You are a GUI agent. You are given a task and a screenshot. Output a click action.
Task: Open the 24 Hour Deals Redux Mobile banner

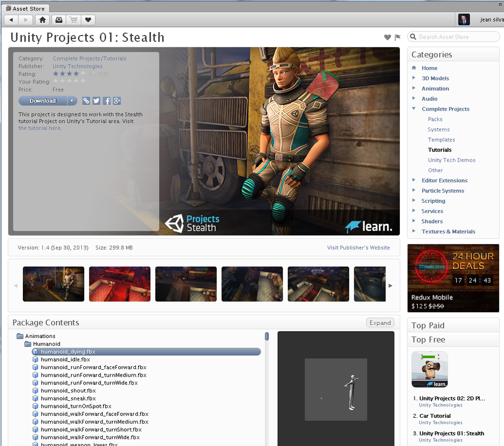pyautogui.click(x=453, y=278)
